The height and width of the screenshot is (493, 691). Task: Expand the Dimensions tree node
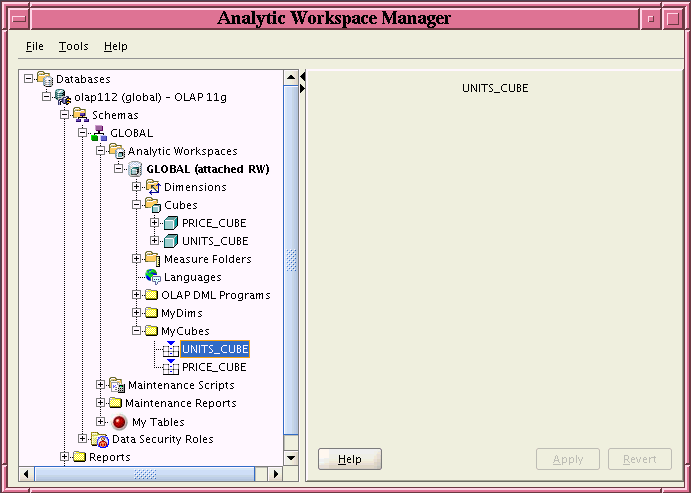point(137,187)
